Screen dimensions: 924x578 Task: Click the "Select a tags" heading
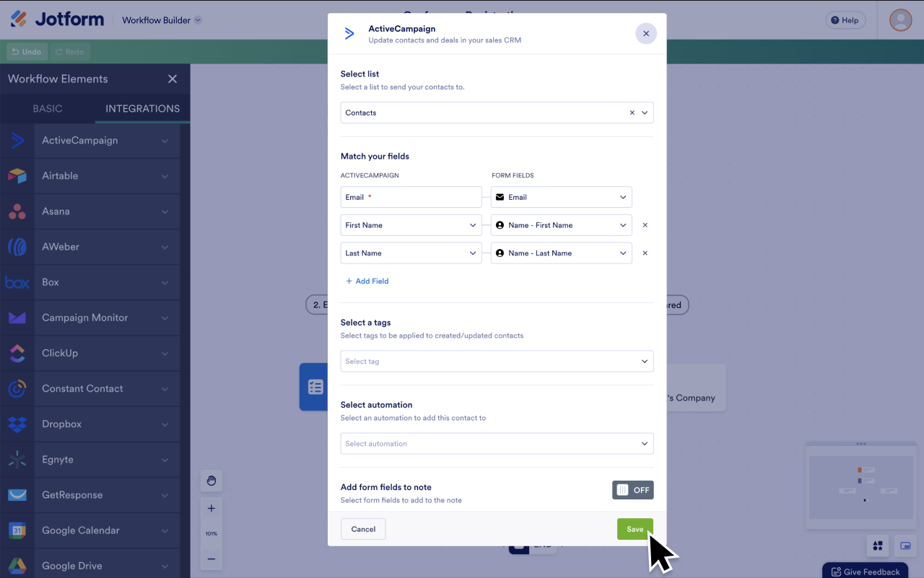pos(365,323)
